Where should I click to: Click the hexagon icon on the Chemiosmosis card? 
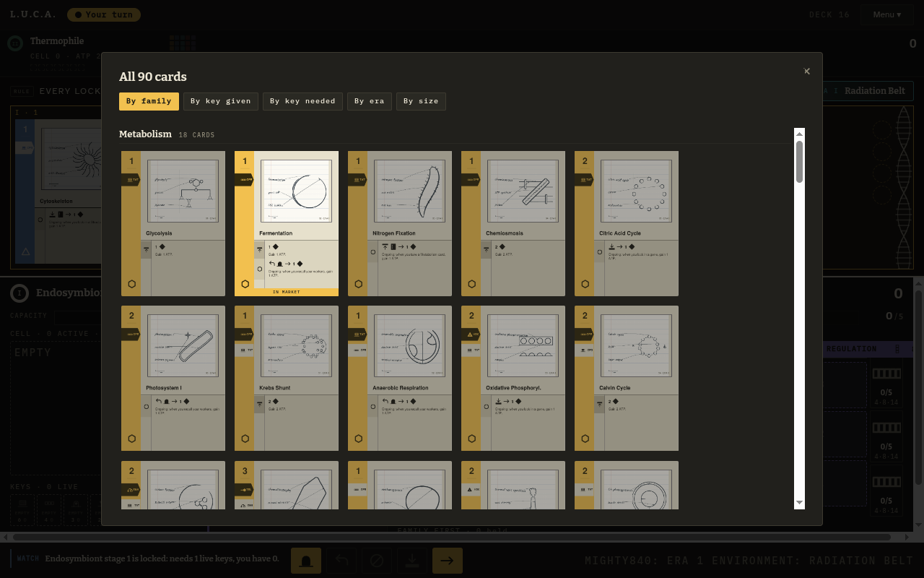coord(471,284)
